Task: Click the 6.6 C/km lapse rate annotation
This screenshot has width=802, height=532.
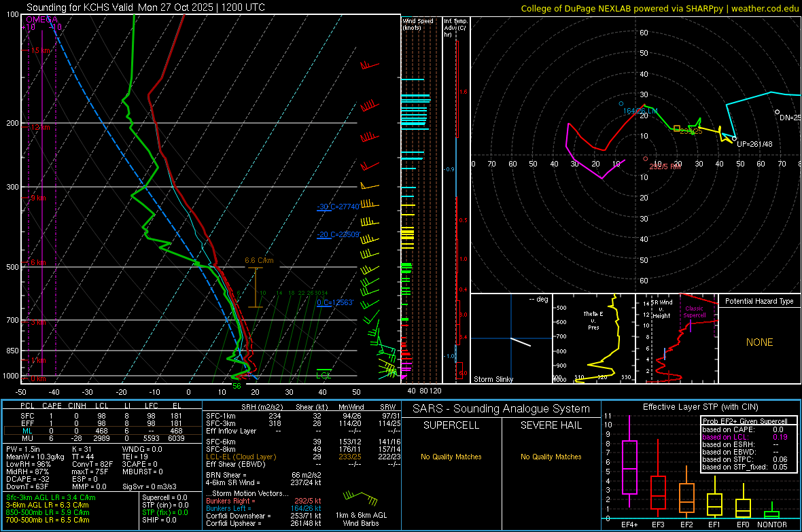Action: [x=260, y=260]
